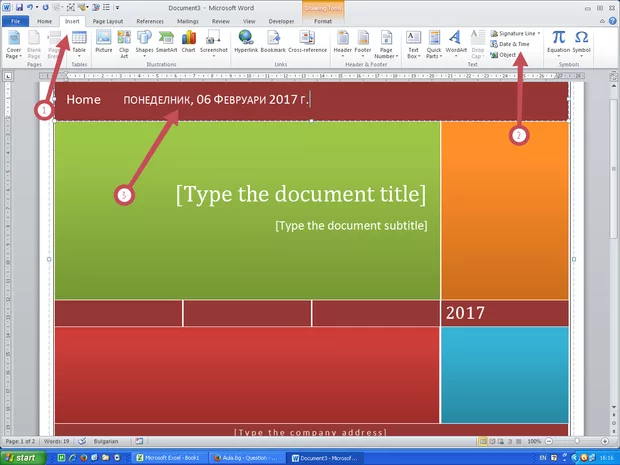Click the spelling check status icon
The height and width of the screenshot is (465, 620).
coord(82,441)
